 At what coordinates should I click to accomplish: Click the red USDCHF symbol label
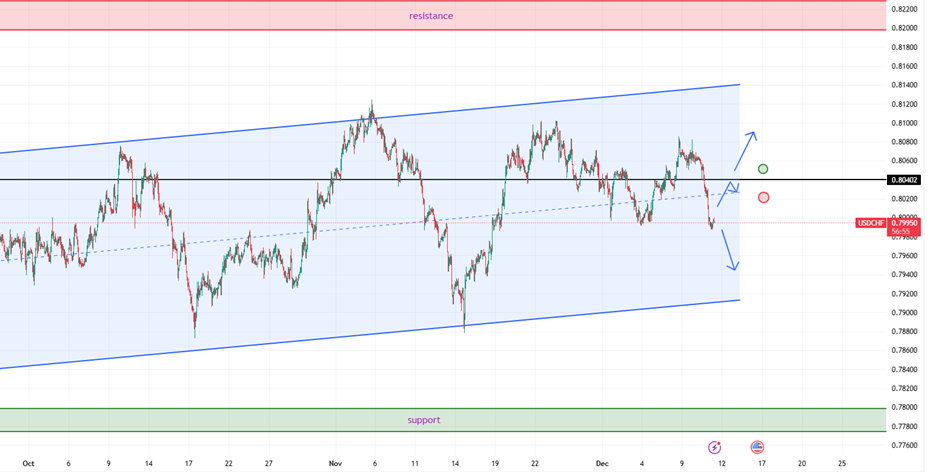point(868,222)
